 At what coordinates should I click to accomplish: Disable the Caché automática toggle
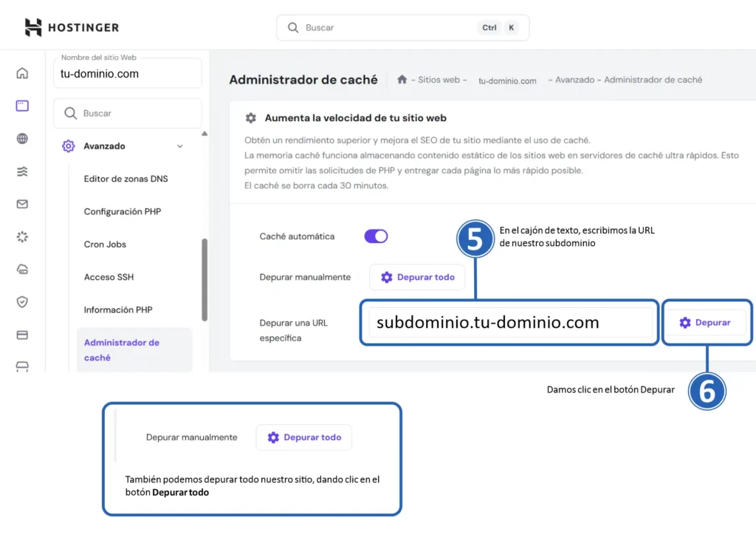pos(376,236)
